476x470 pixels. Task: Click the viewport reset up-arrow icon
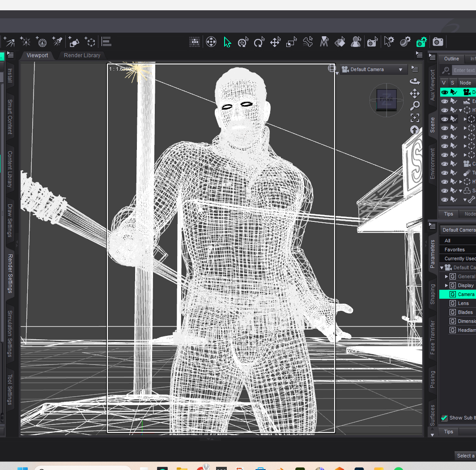[x=415, y=130]
